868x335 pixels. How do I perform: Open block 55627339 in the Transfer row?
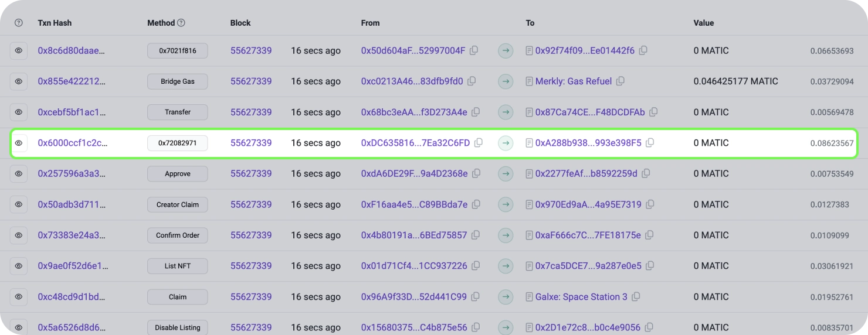250,112
